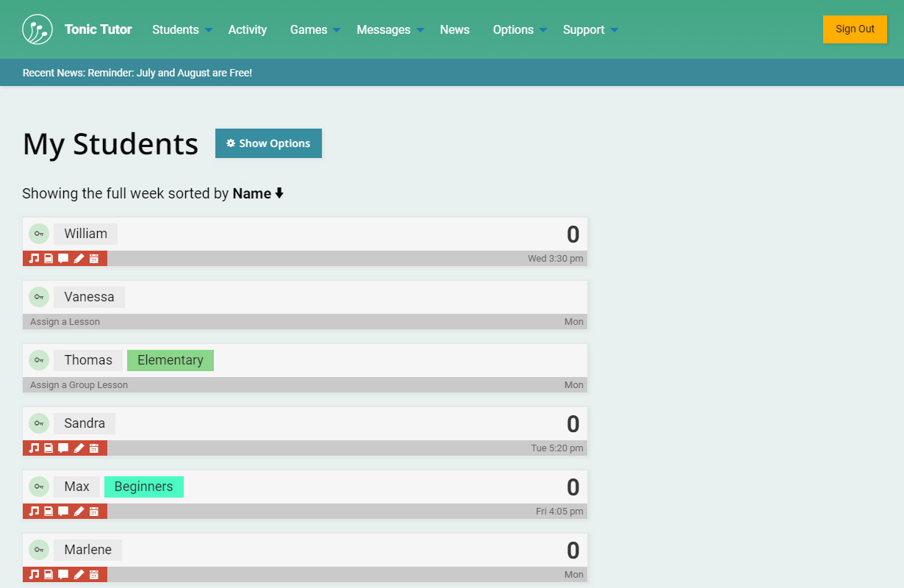Click the music note icon under William
The width and height of the screenshot is (904, 588).
[x=33, y=259]
